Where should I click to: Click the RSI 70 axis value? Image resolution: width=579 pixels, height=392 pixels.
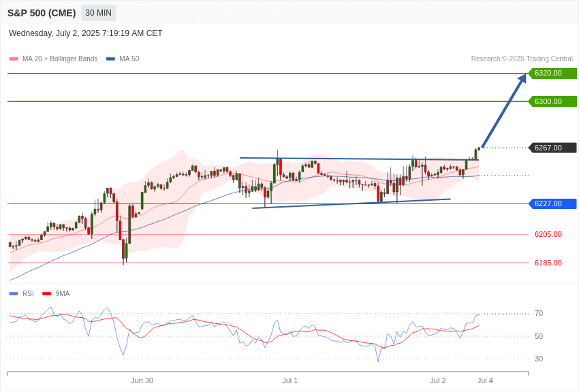click(539, 314)
